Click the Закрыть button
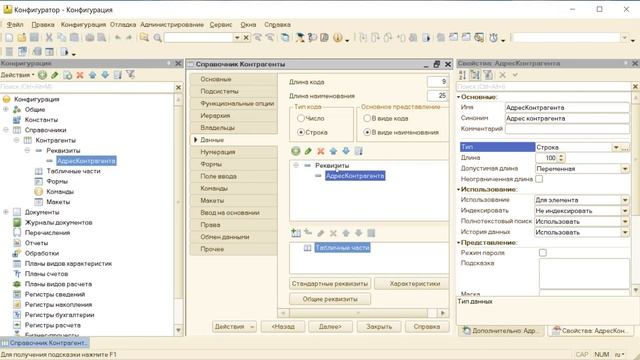 tap(379, 327)
